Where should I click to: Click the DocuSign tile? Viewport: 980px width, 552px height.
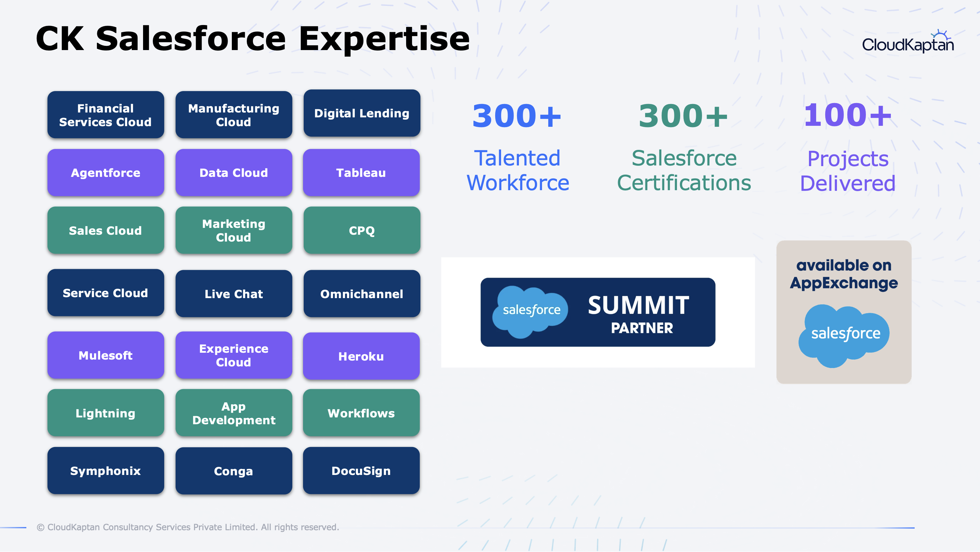[x=362, y=471]
